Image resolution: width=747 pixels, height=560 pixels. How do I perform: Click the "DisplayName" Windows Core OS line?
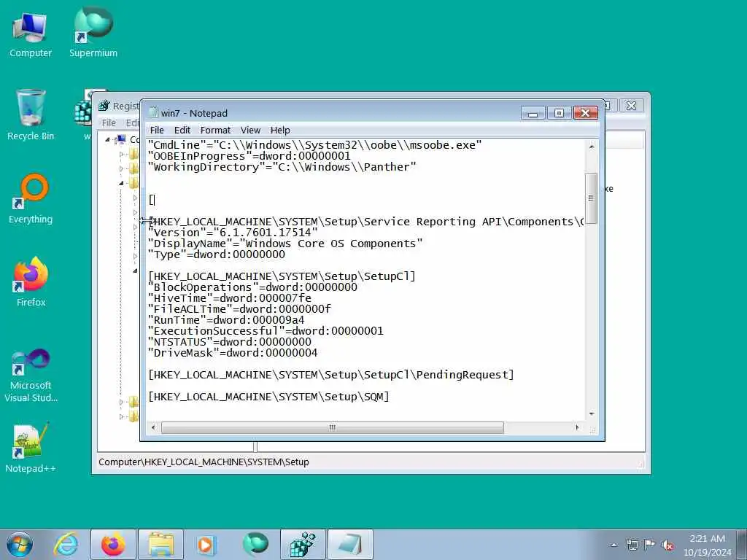[x=285, y=244]
